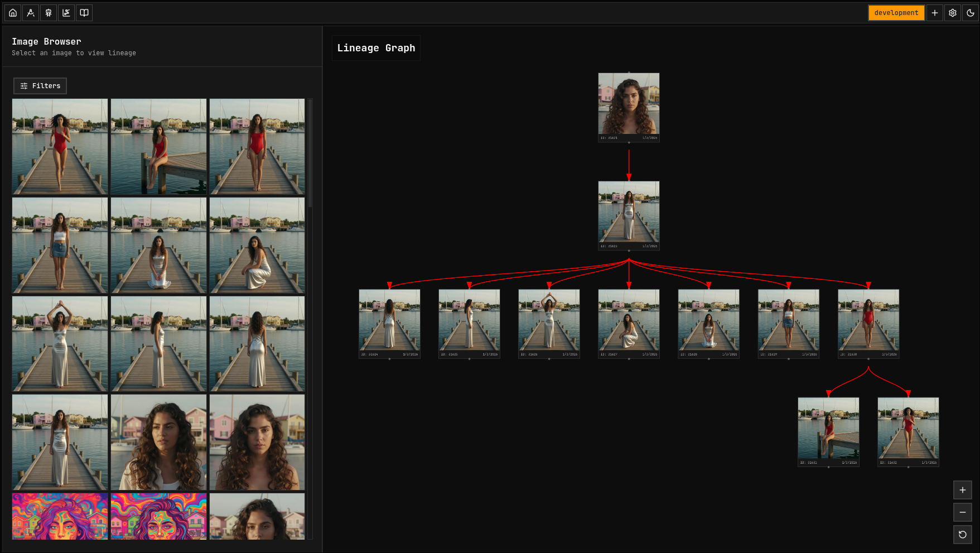The width and height of the screenshot is (980, 553).
Task: Click graph node ID 31627 crouching pose
Action: [629, 324]
